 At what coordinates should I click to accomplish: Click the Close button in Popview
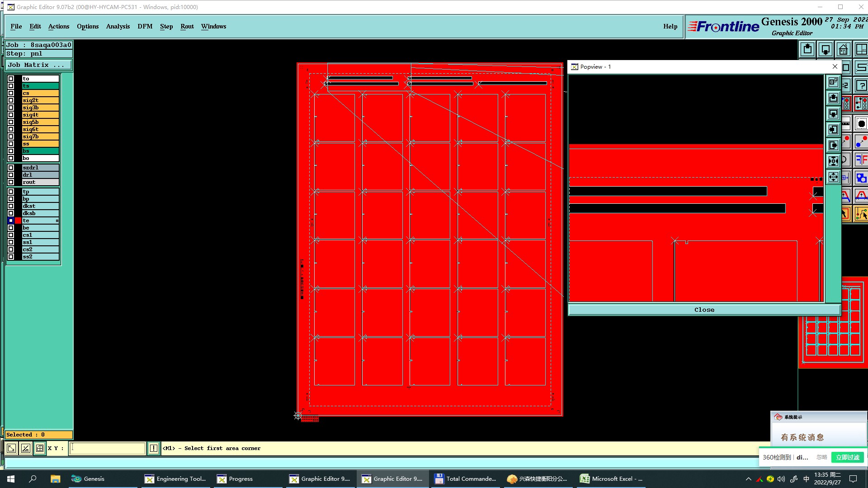[x=704, y=310]
